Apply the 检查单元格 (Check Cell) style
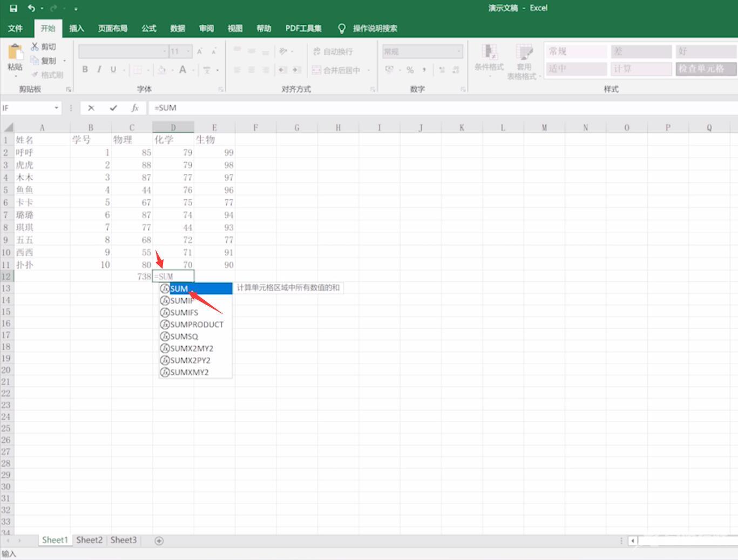The width and height of the screenshot is (738, 560). pos(706,69)
